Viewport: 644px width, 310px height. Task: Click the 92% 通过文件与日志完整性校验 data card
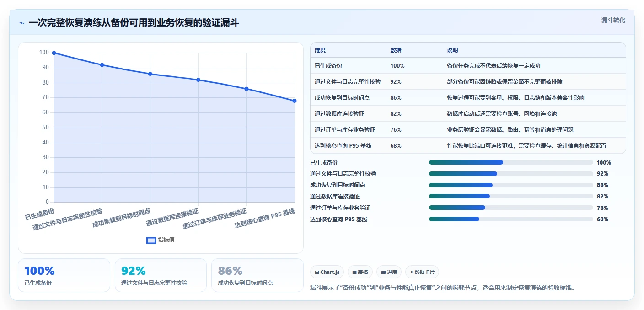point(161,275)
